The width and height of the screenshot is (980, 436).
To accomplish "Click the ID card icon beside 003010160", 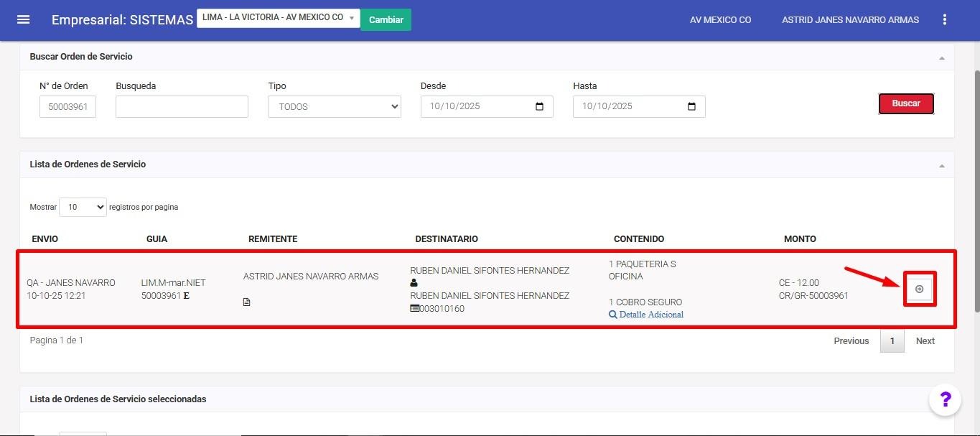I will coord(414,309).
